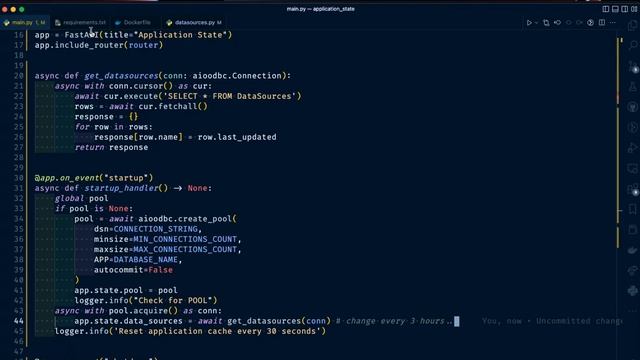The height and width of the screenshot is (360, 640).
Task: Click the 'change every 3 hours' comment
Action: (x=394, y=321)
